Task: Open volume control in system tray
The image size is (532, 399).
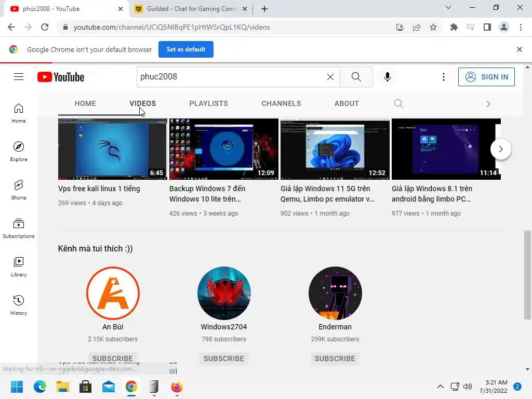Action: pyautogui.click(x=468, y=387)
